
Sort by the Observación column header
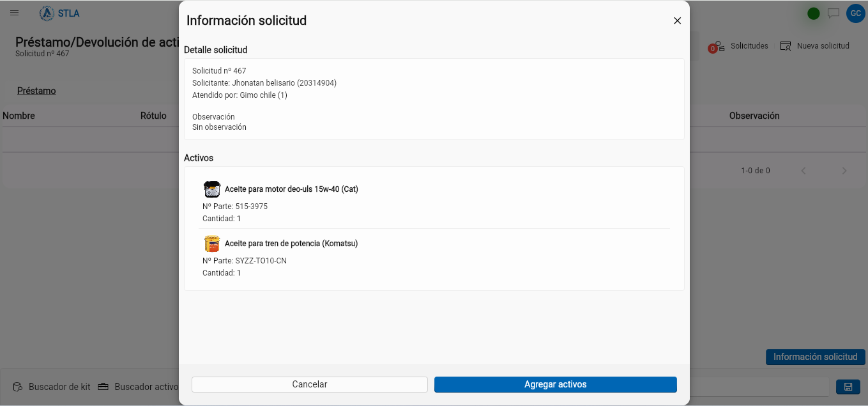(754, 116)
